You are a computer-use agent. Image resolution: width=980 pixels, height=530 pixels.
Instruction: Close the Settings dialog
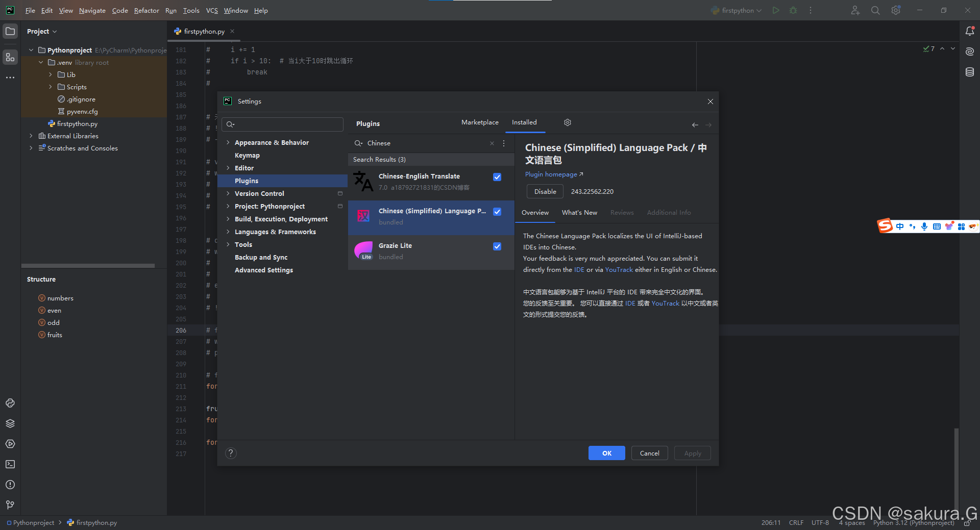(x=710, y=102)
